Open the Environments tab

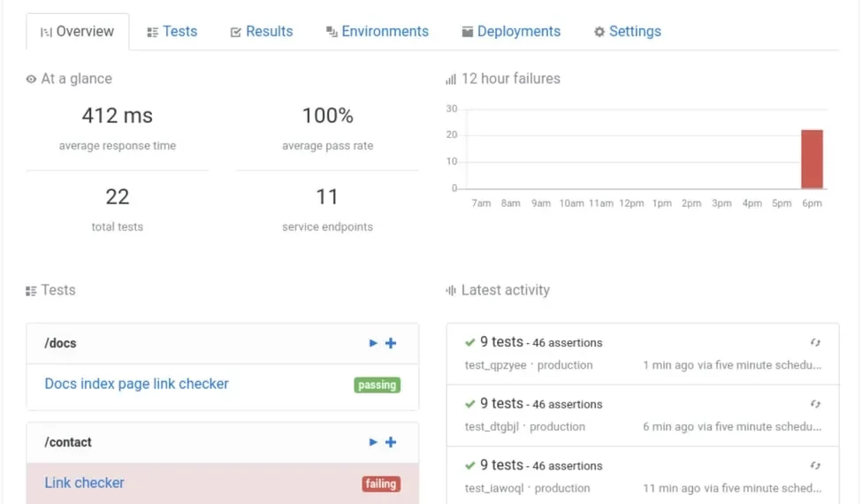378,32
